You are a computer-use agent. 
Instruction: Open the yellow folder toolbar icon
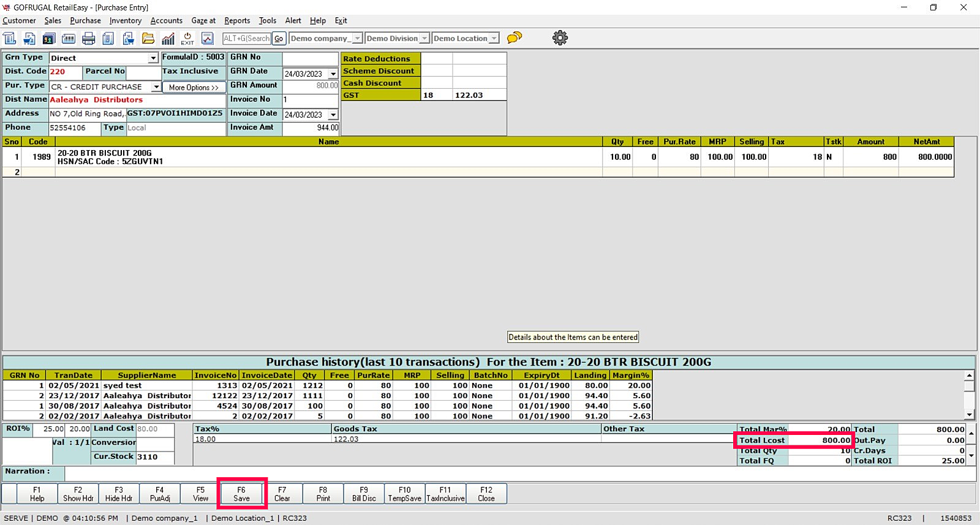[148, 39]
